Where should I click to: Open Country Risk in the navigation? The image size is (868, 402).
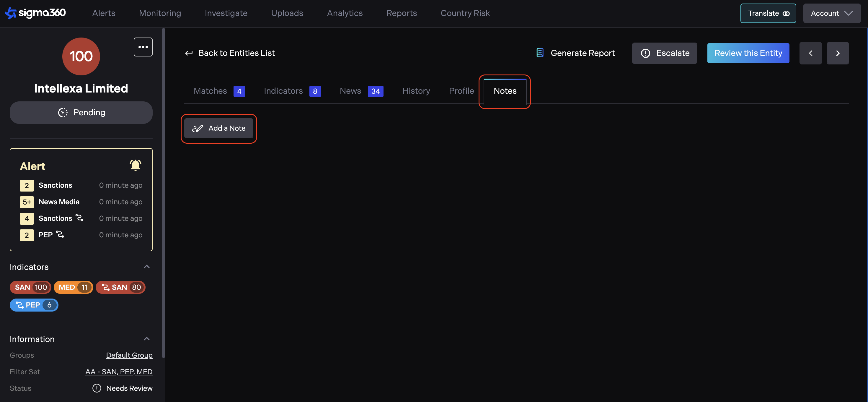(465, 13)
